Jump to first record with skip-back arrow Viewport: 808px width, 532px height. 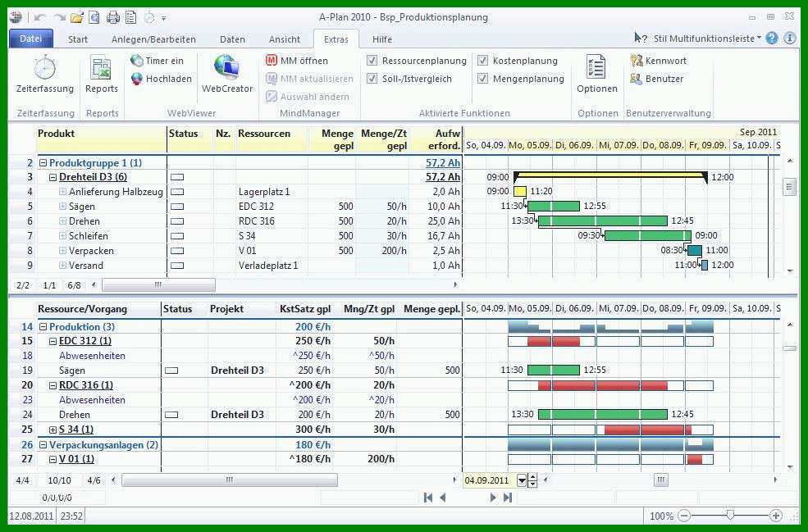427,498
